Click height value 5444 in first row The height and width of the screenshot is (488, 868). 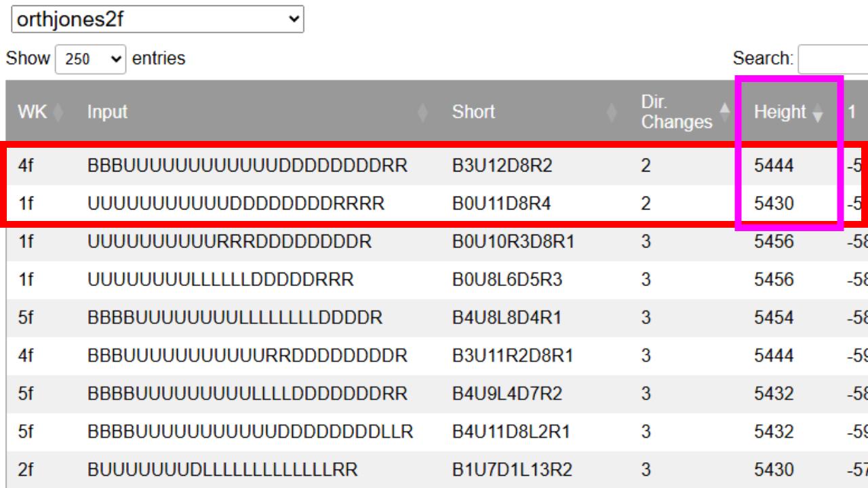(x=774, y=165)
